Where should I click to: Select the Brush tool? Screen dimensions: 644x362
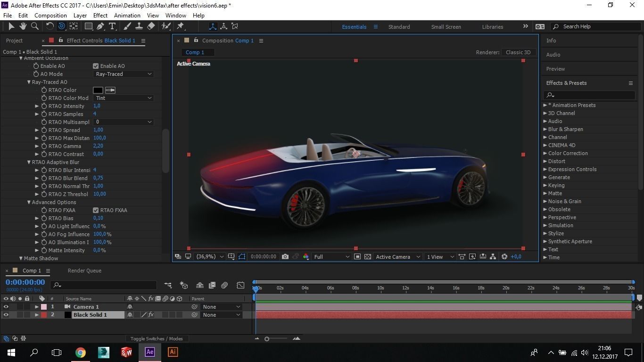[x=127, y=26]
